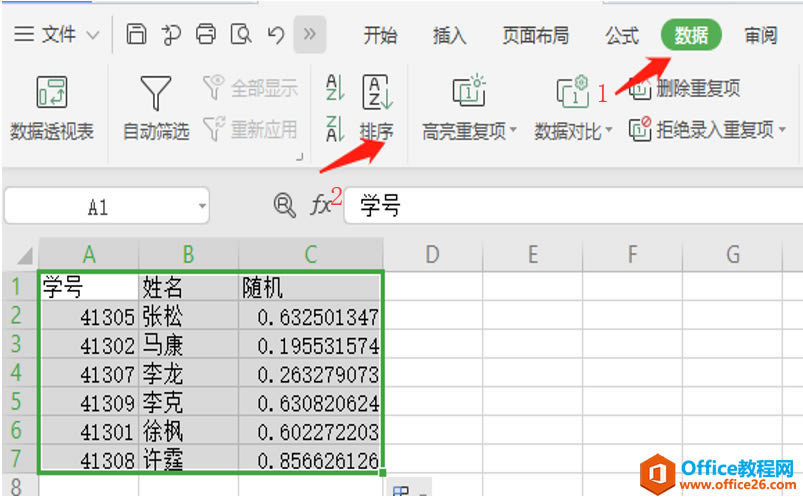Switch to the 开始 tab
803x502 pixels.
pyautogui.click(x=380, y=35)
